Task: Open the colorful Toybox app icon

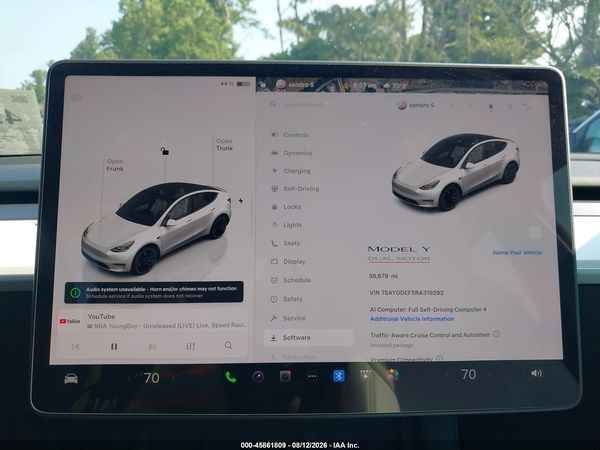Action: pos(392,375)
